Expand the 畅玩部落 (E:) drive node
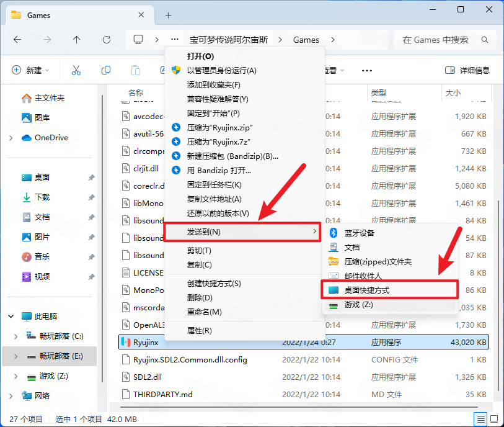 pyautogui.click(x=15, y=356)
